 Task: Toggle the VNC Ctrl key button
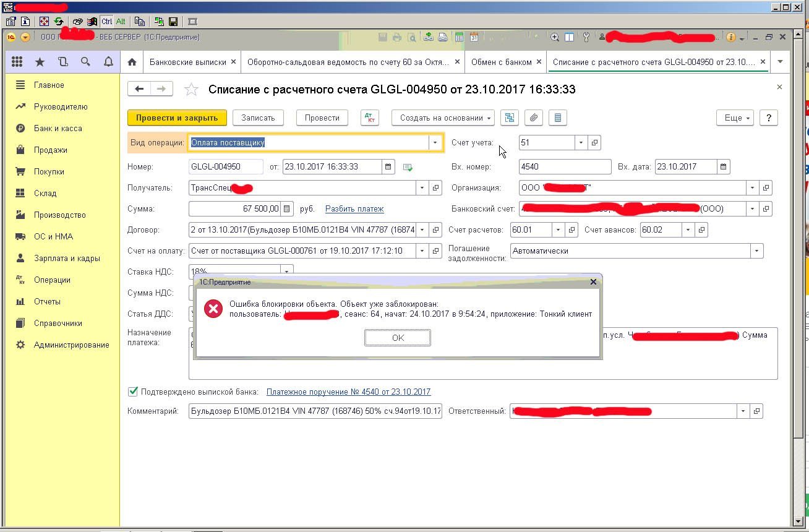(106, 22)
